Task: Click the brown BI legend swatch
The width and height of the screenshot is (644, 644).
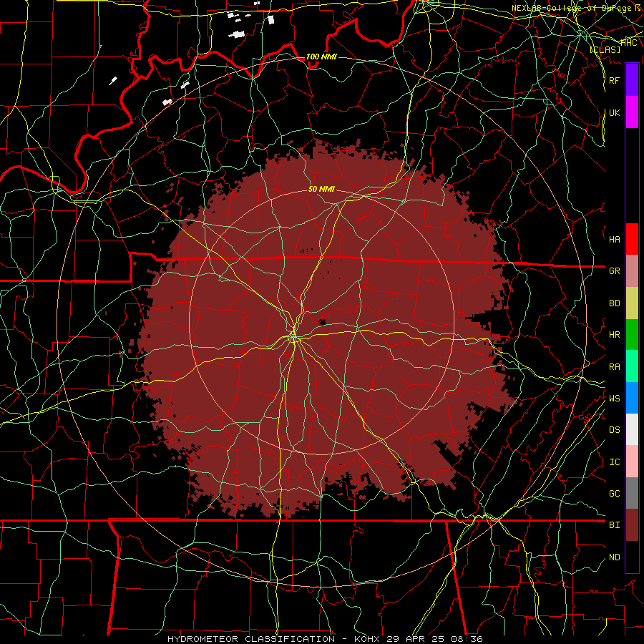Action: 632,525
